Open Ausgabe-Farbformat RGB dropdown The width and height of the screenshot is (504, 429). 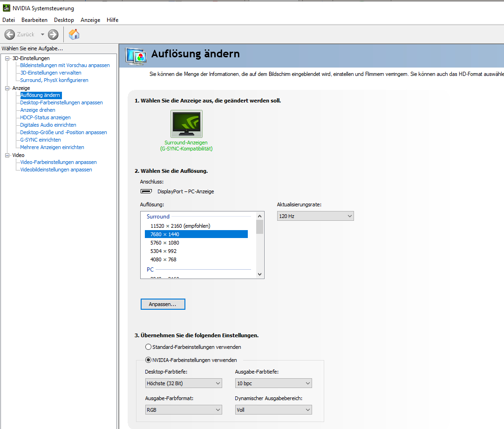click(x=184, y=410)
